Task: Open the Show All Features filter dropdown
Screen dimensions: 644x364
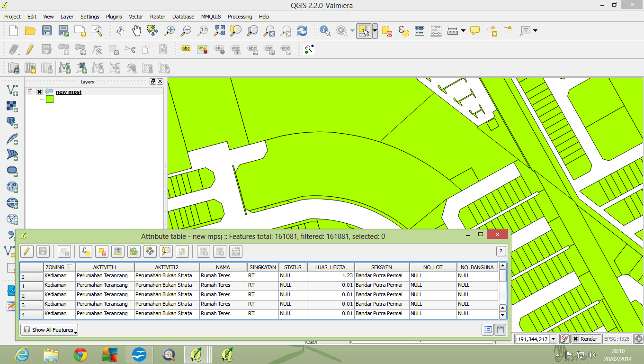Action: [49, 330]
